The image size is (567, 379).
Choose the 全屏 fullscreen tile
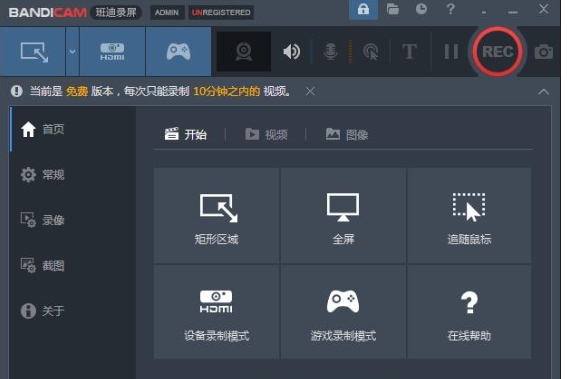pos(343,216)
